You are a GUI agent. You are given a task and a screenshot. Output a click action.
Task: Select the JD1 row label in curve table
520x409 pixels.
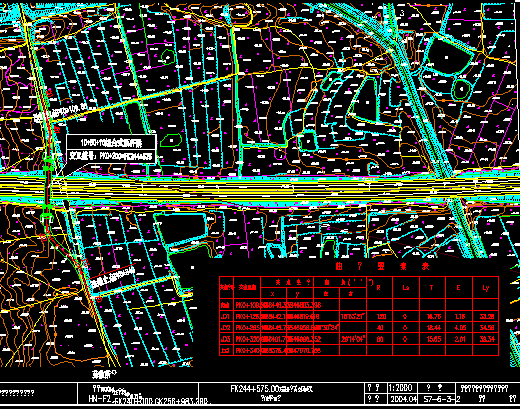(x=226, y=316)
